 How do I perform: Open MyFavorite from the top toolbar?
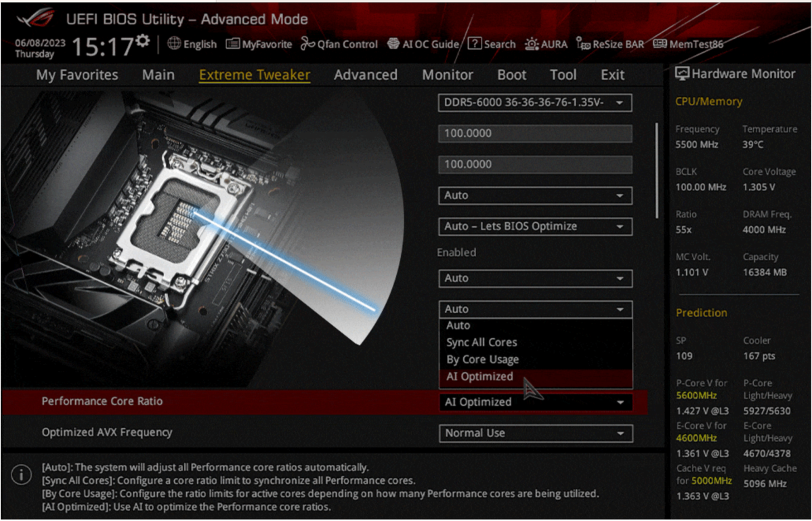tap(259, 45)
